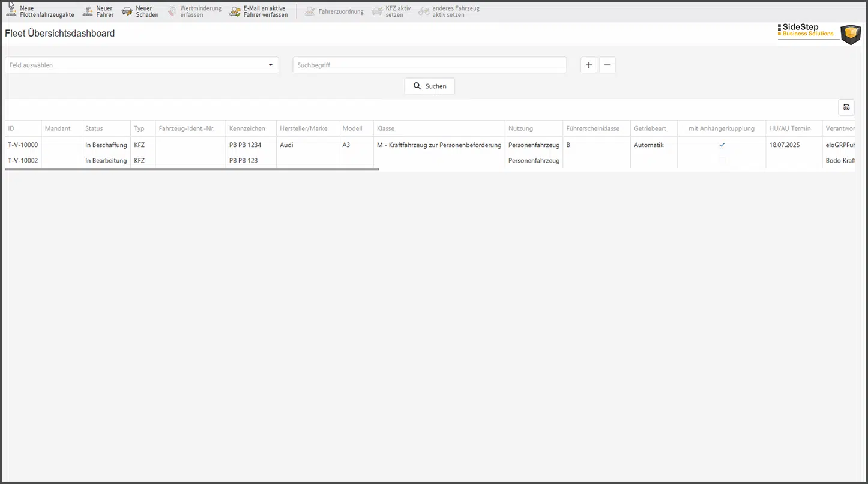The image size is (868, 484).
Task: Click the export table icon button
Action: [846, 107]
